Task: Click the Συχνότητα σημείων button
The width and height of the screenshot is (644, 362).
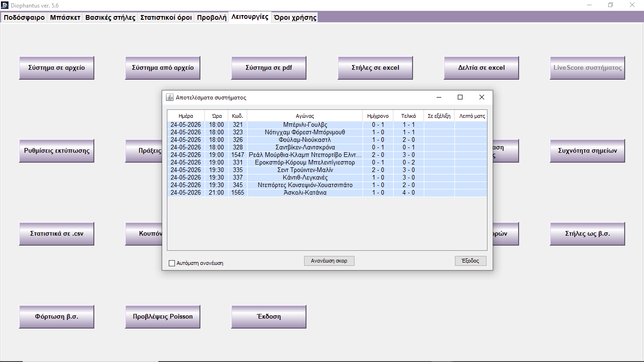Action: coord(587,151)
